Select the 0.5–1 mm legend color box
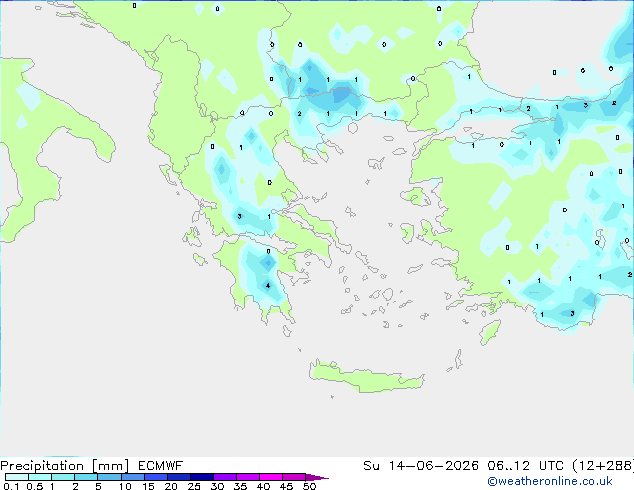Screen dimensions: 634x490 [40, 477]
